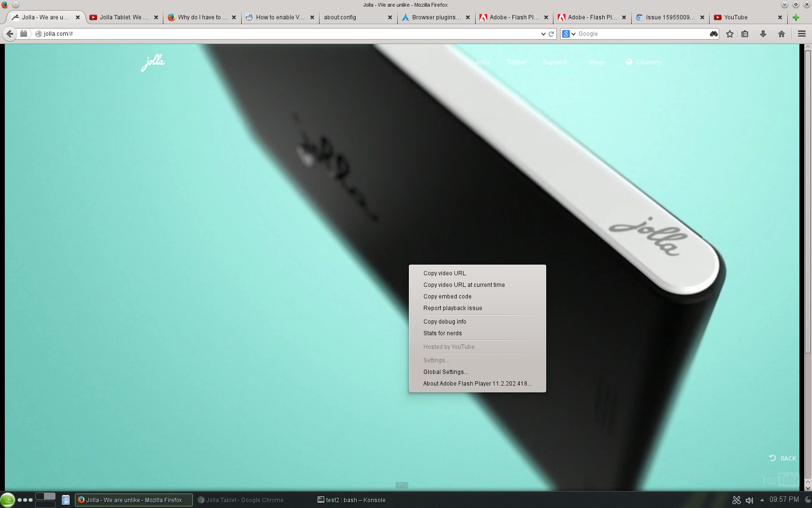Open Flash 'Global Settings...'
The image size is (812, 508).
(x=478, y=372)
